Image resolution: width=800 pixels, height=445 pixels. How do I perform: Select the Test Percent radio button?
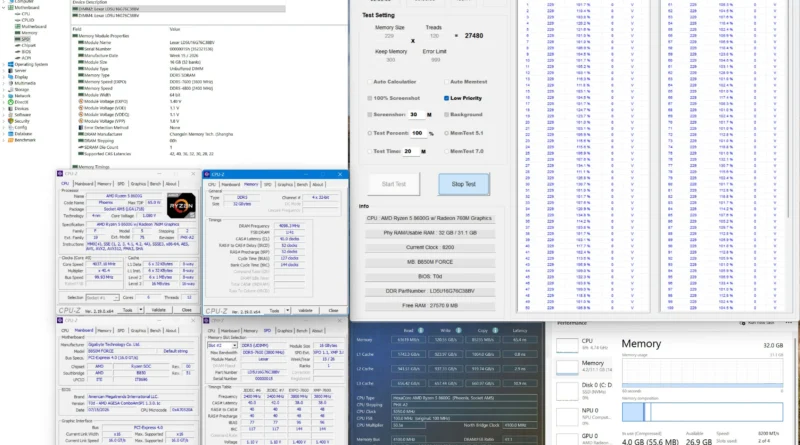click(370, 133)
